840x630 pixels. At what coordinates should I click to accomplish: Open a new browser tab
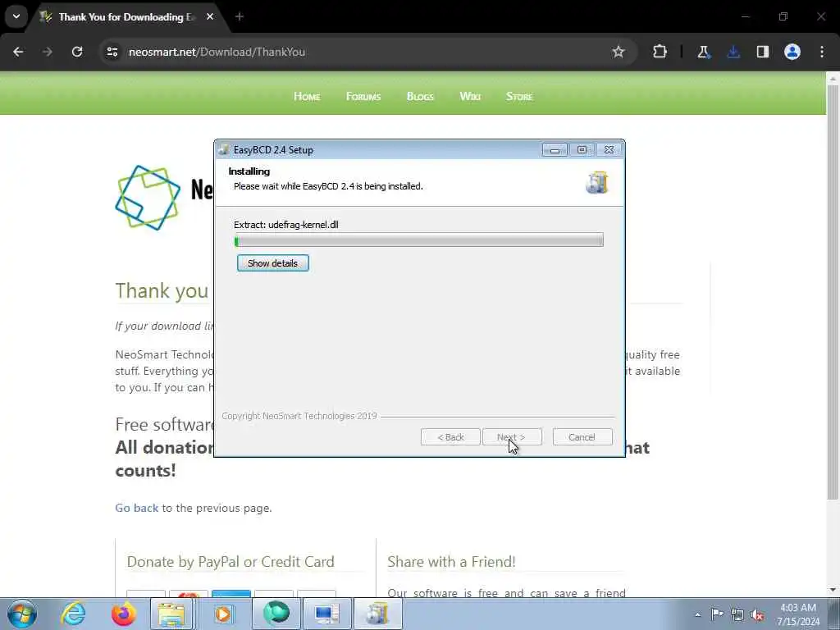coord(240,17)
